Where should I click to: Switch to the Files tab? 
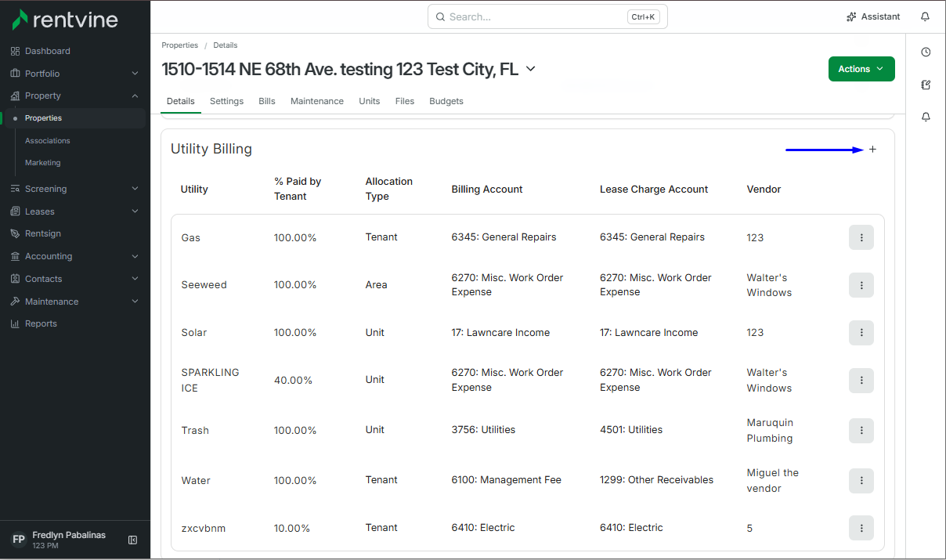(405, 101)
